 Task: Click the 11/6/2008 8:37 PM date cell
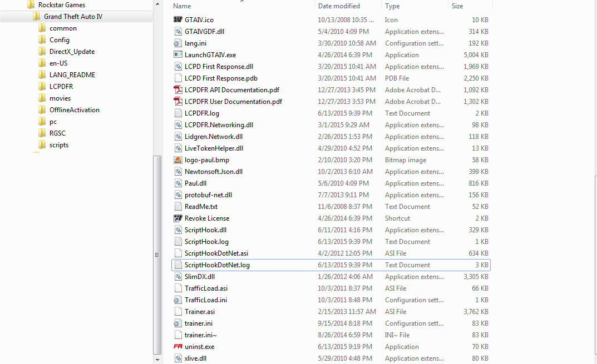(345, 207)
